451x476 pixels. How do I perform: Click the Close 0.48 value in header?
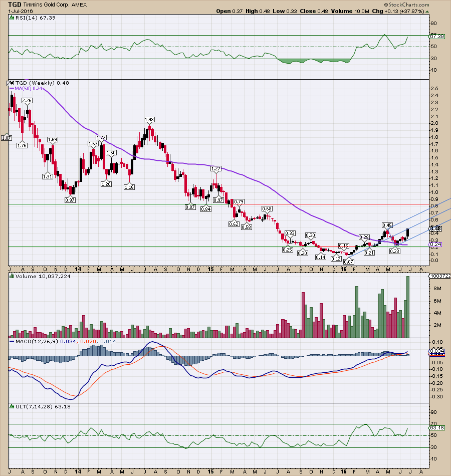[314, 11]
